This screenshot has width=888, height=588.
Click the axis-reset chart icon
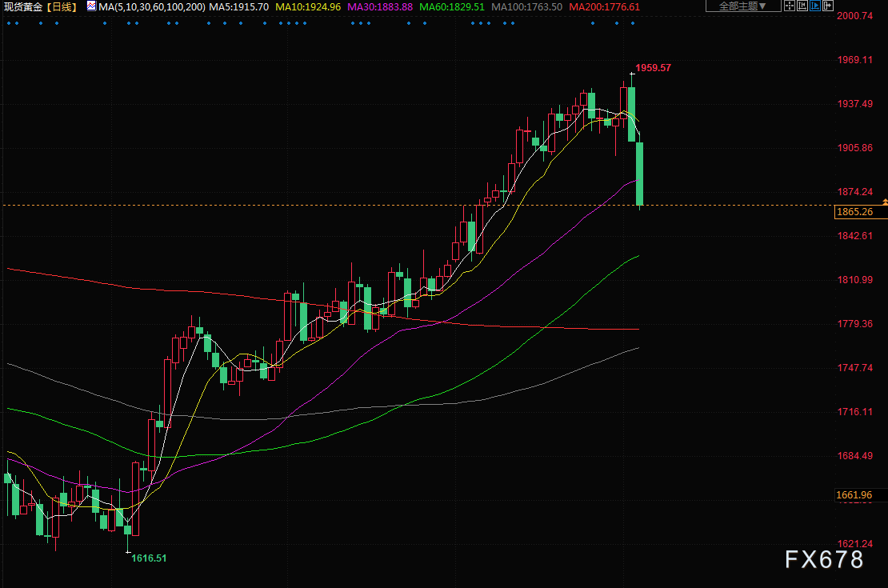pyautogui.click(x=802, y=6)
